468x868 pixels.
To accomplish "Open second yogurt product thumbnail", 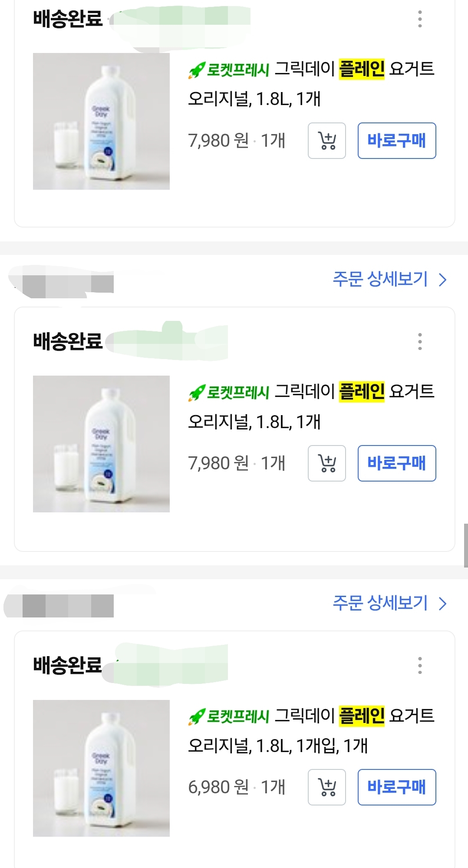I will tap(101, 444).
